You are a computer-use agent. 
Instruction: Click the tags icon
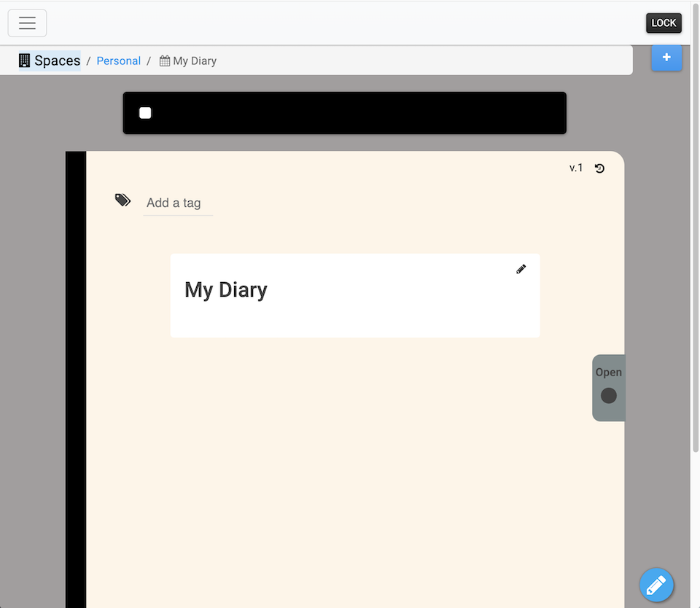pos(122,200)
